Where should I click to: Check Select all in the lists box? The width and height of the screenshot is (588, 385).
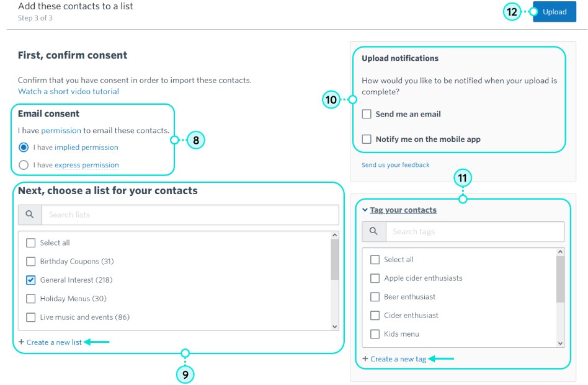31,243
